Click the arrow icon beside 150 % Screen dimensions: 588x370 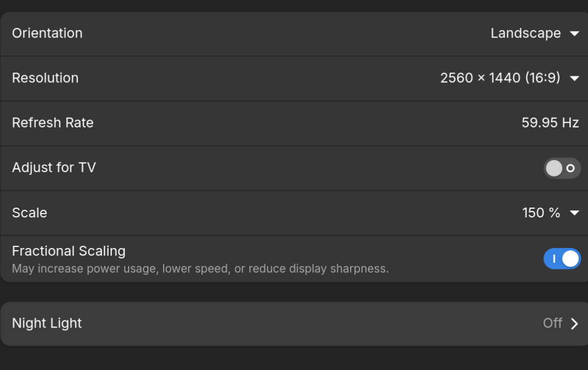(574, 213)
